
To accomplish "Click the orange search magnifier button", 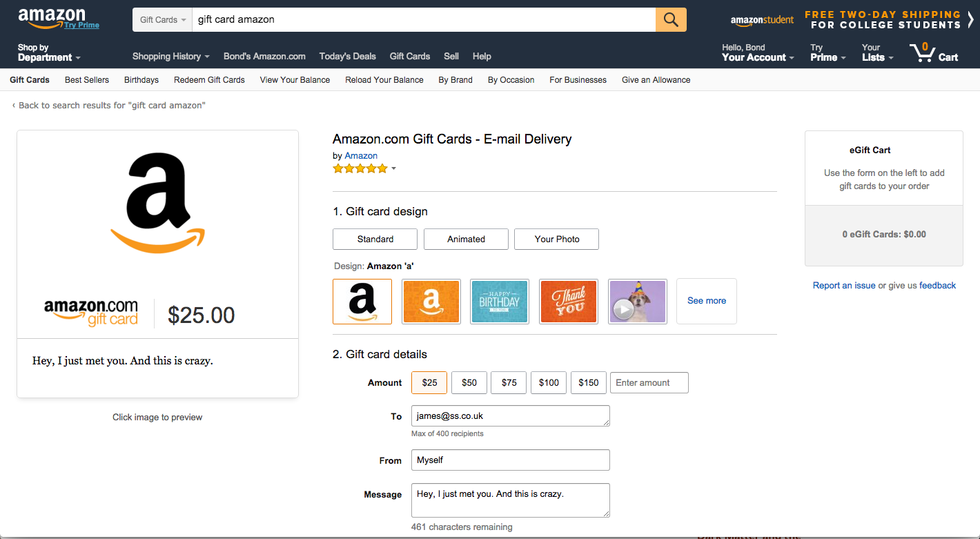I will [x=671, y=19].
